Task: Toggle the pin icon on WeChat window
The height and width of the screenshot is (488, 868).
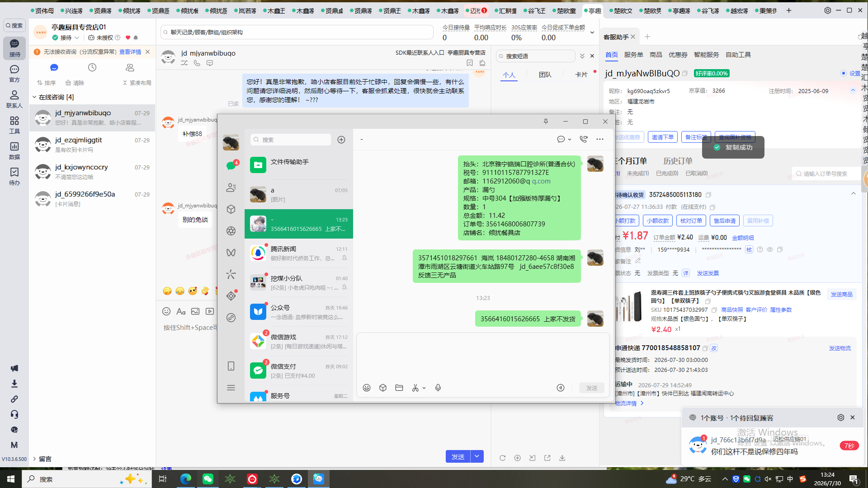Action: (x=546, y=122)
